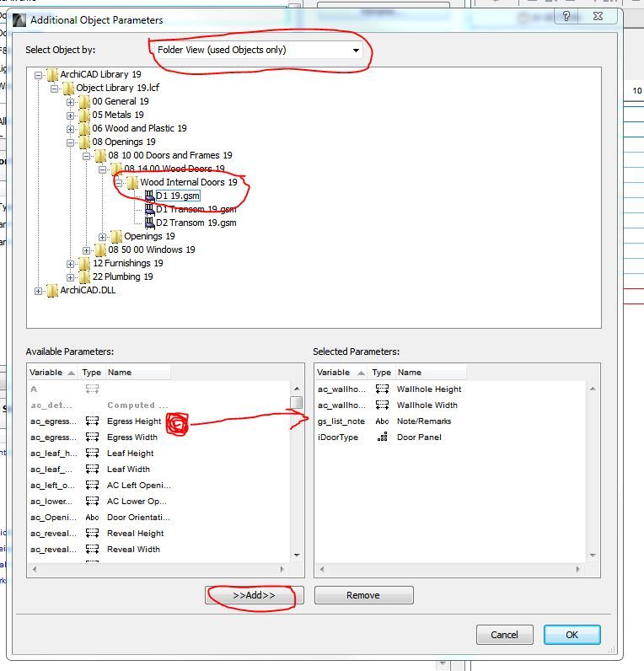Screen dimensions: 644x671
Task: Select the Wallhole Height selected parameter
Action: (429, 389)
